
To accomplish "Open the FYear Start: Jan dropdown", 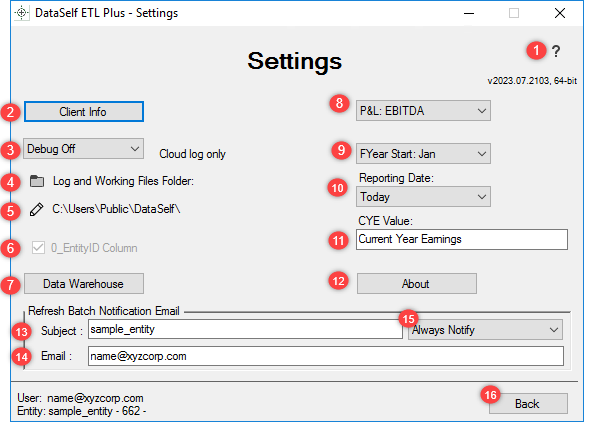I will pos(423,153).
